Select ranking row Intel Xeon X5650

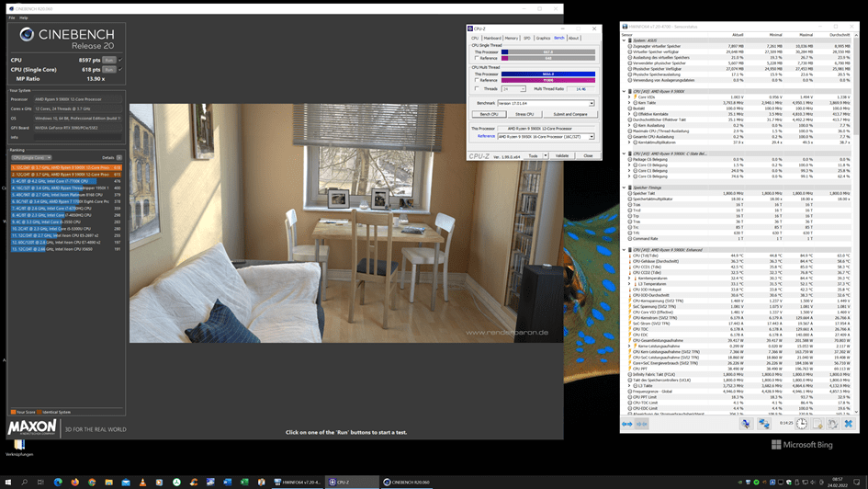click(66, 249)
